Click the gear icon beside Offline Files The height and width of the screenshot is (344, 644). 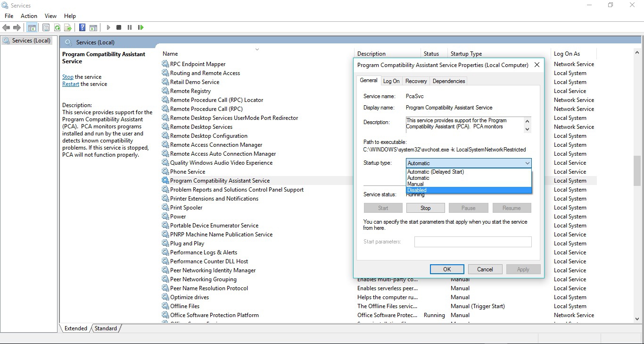click(165, 306)
